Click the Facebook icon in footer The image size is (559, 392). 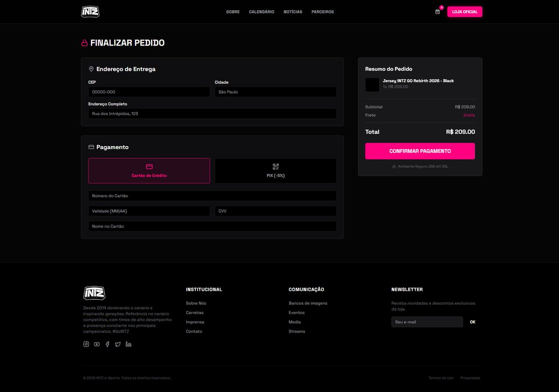[107, 344]
